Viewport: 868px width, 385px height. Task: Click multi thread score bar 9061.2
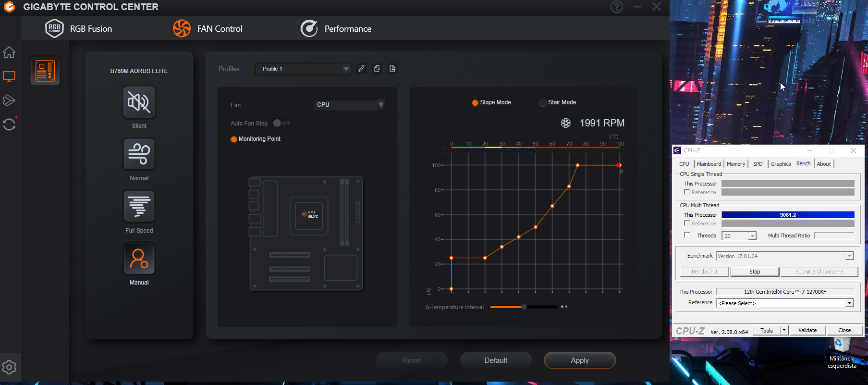pos(788,215)
